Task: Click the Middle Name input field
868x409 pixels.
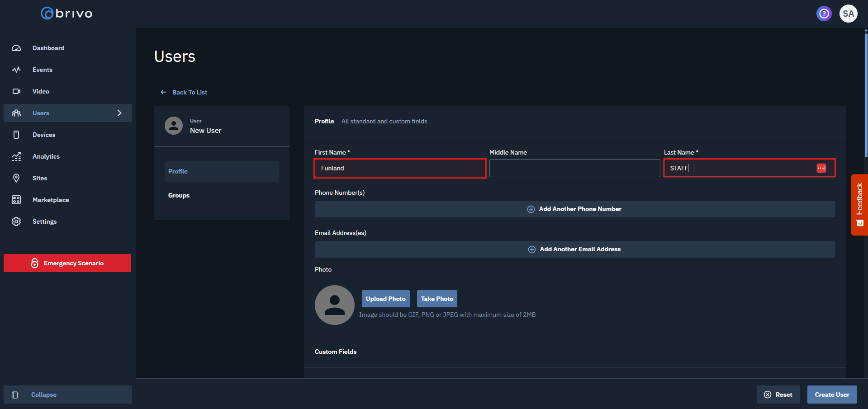Action: [574, 168]
